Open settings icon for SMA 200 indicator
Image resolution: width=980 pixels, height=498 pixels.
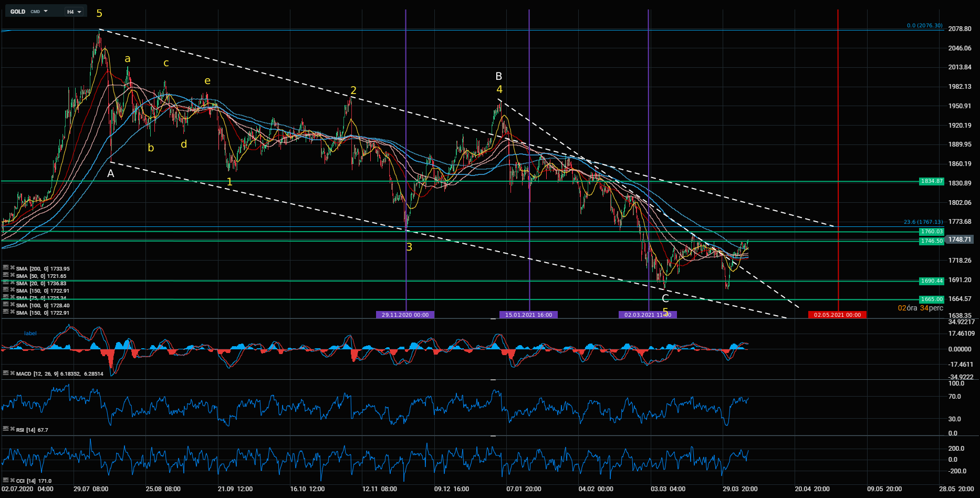[x=5, y=268]
